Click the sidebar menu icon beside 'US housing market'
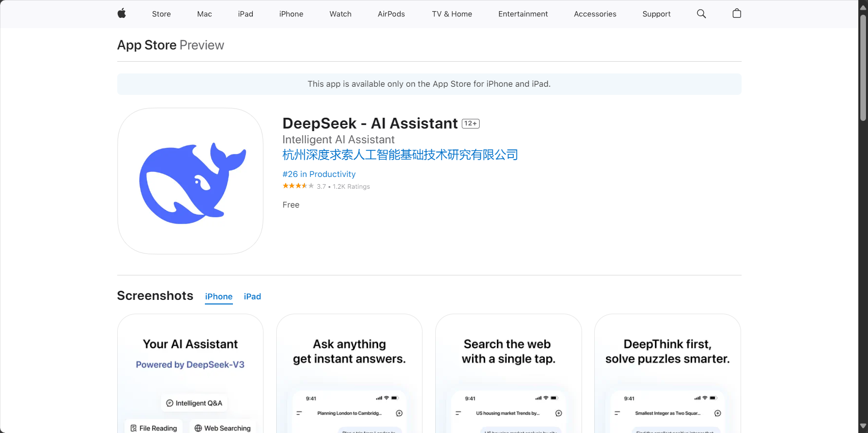Viewport: 868px width, 433px height. (458, 413)
